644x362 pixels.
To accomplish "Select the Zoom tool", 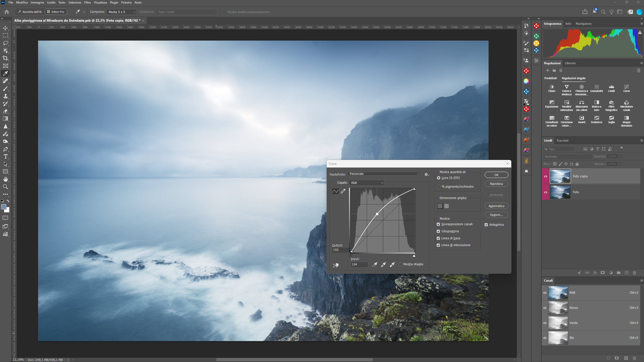I will point(5,187).
